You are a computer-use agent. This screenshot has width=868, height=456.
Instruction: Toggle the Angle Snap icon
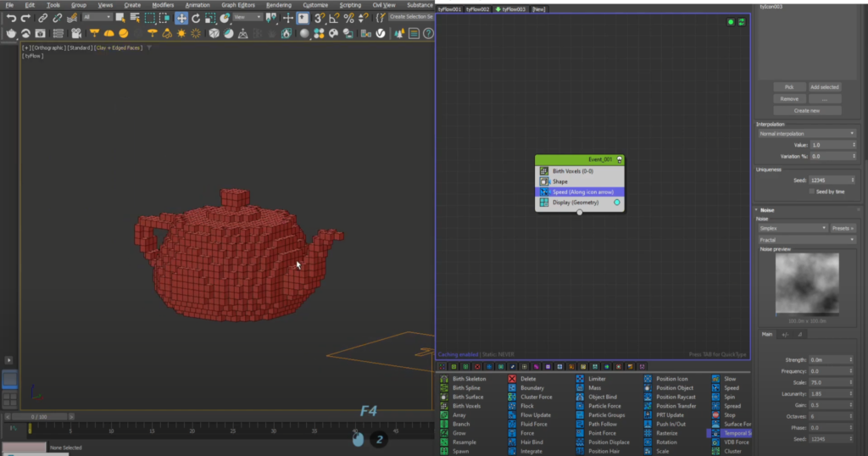pyautogui.click(x=334, y=19)
